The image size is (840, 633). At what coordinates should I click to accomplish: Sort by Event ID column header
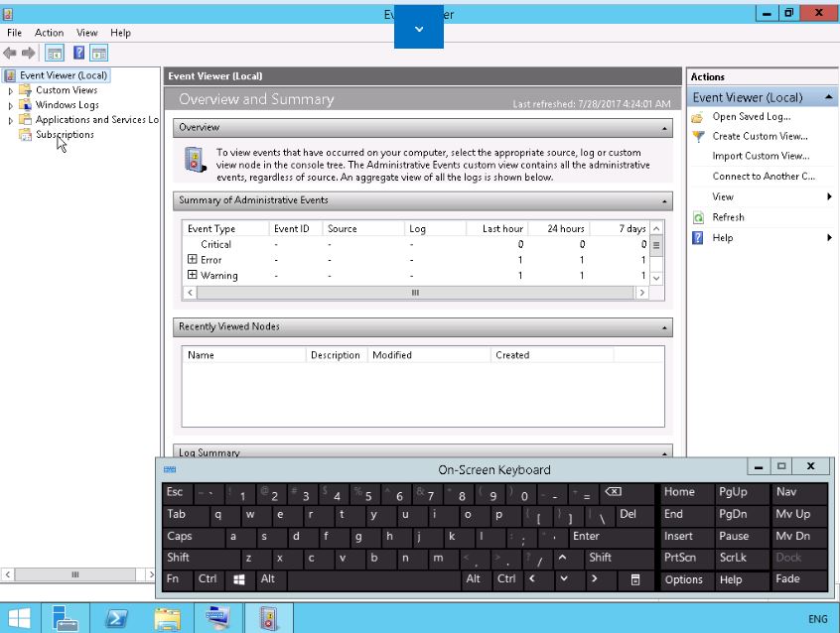click(x=296, y=228)
